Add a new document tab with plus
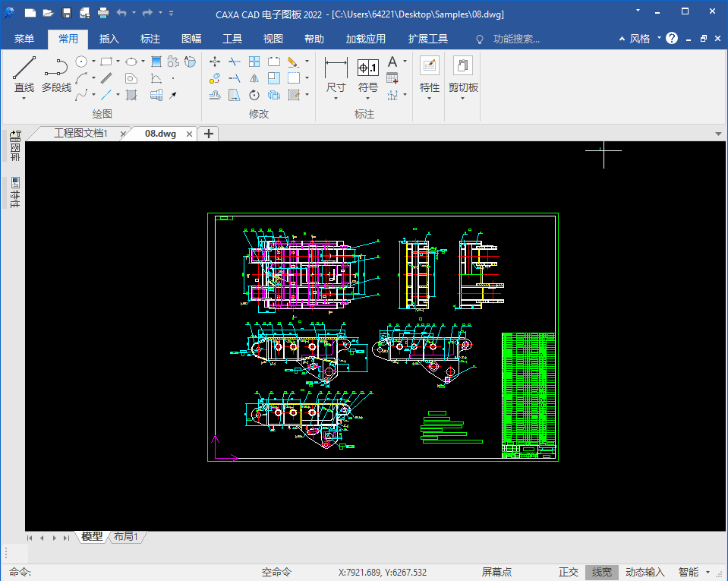The height and width of the screenshot is (581, 728). 209,134
